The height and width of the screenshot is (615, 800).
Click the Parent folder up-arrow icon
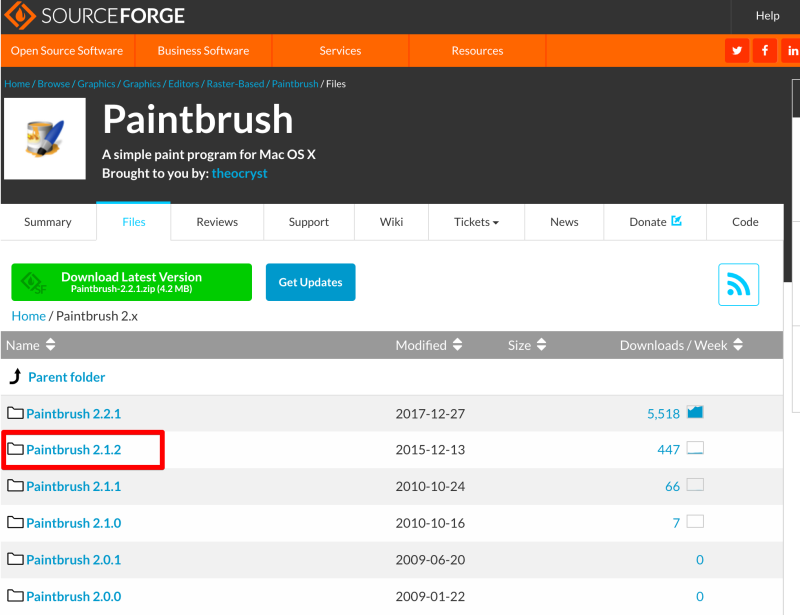click(16, 377)
